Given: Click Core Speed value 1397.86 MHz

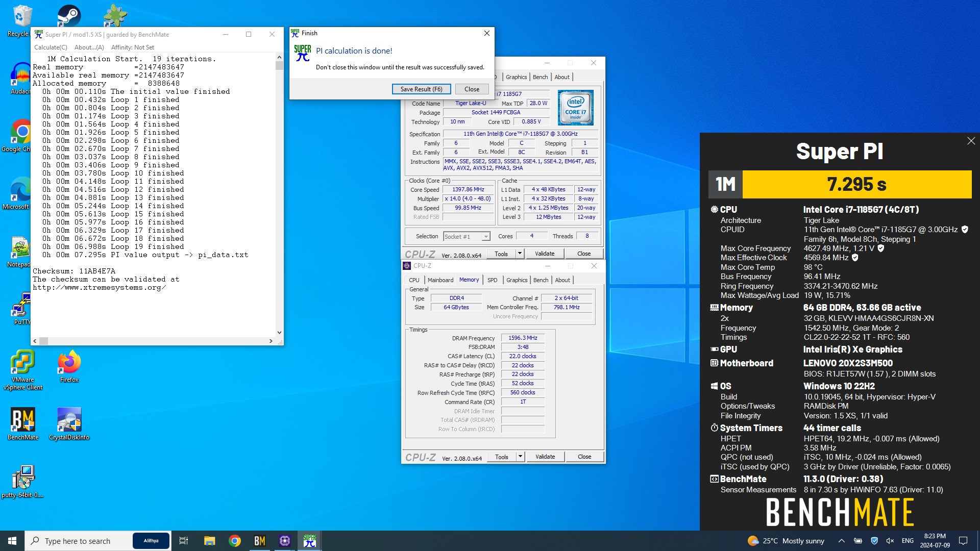Looking at the screenshot, I should (x=468, y=189).
